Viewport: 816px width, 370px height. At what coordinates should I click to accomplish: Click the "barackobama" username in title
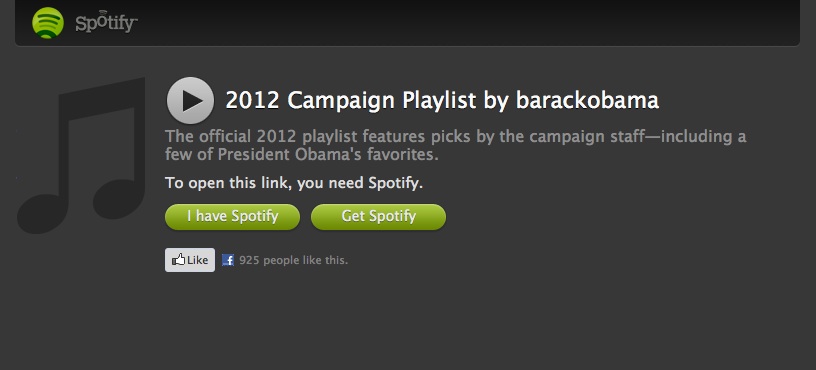(x=588, y=100)
